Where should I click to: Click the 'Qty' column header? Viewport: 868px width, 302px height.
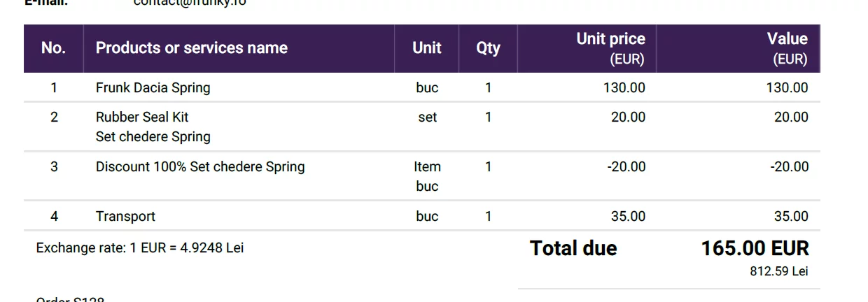point(488,48)
